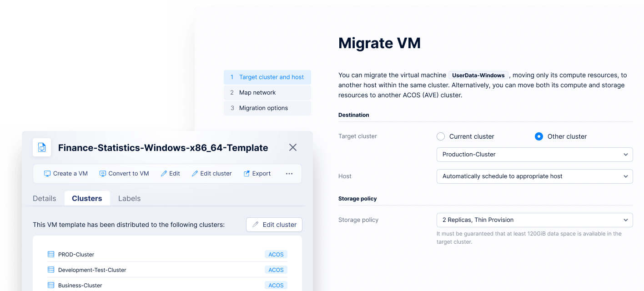644x291 pixels.
Task: Open the more options ellipsis menu
Action: click(289, 174)
